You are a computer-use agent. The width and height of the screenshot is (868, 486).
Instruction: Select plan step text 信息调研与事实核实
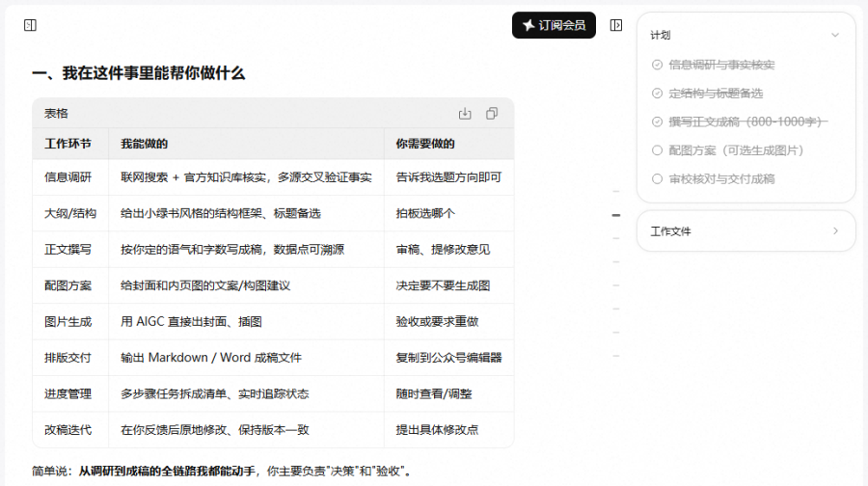click(721, 65)
